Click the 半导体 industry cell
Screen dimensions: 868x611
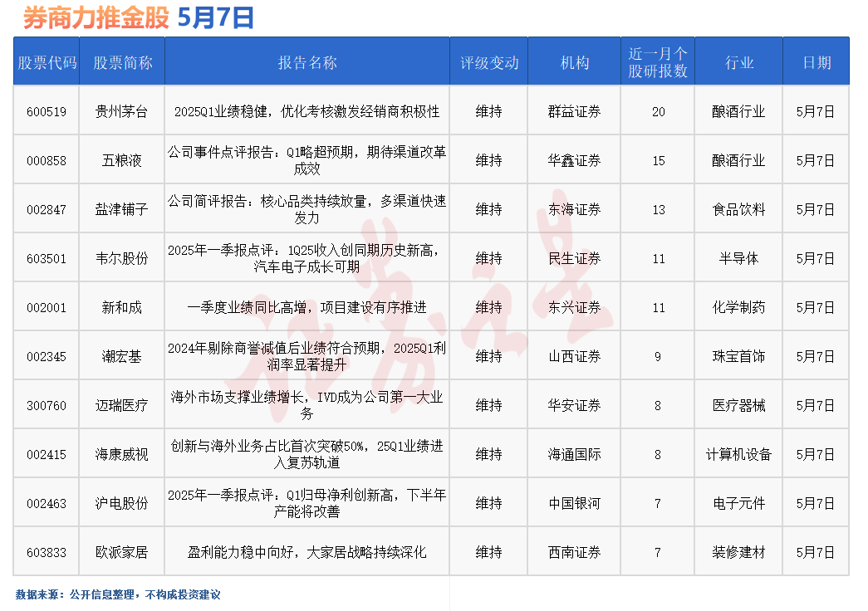(x=739, y=259)
